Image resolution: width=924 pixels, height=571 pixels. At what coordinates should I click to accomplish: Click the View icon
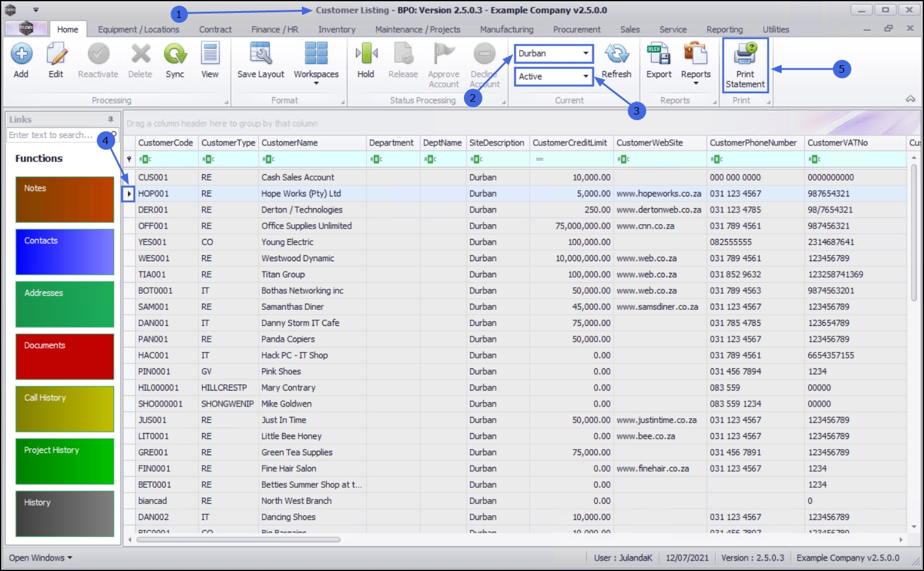pos(210,60)
